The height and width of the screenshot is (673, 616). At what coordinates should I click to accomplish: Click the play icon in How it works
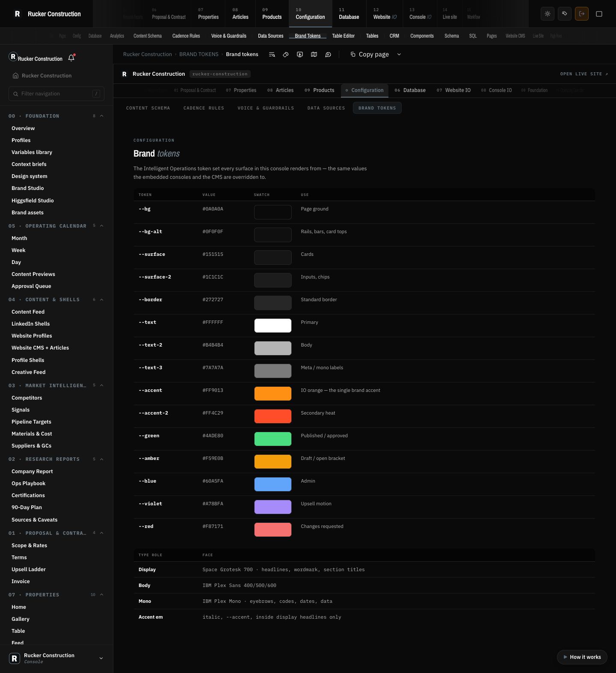click(x=566, y=657)
